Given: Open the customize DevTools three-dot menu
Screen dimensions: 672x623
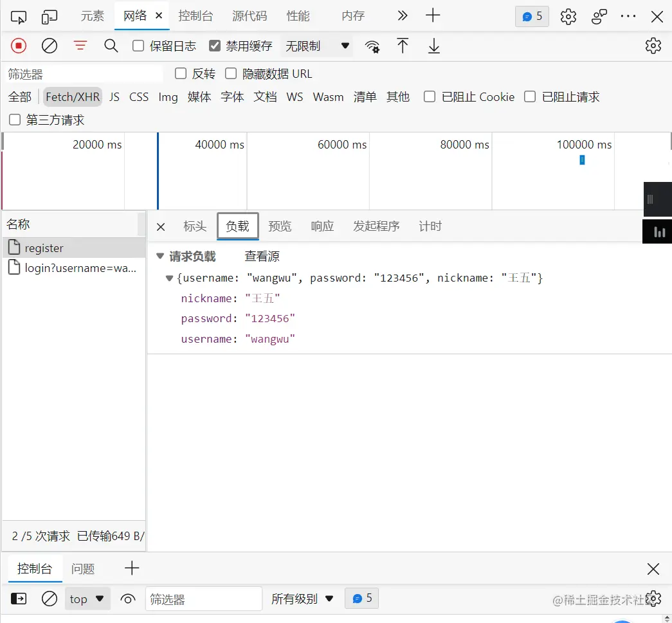Looking at the screenshot, I should point(628,16).
